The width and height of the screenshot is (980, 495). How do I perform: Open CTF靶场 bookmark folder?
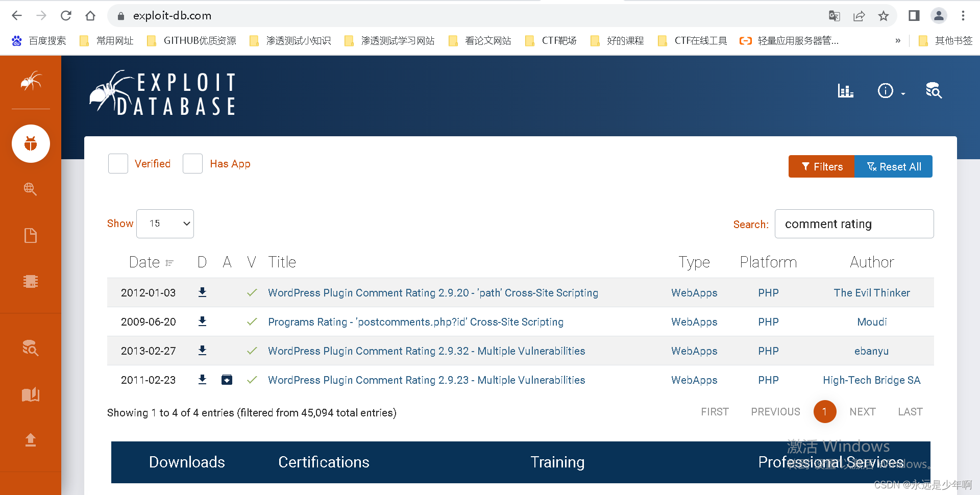551,41
